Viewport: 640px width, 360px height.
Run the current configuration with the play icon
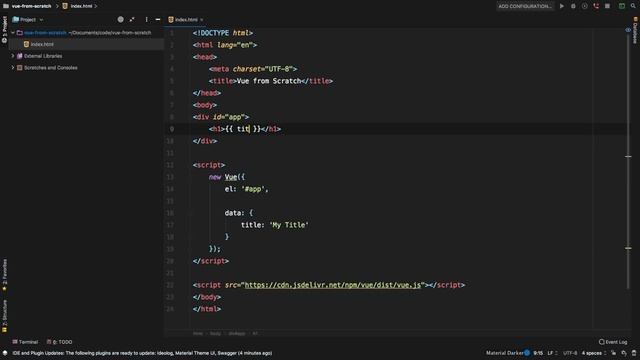(562, 6)
